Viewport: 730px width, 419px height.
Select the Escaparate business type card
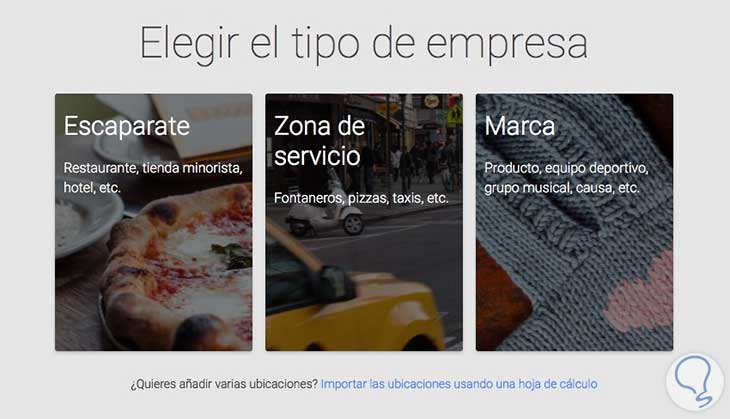[x=154, y=222]
